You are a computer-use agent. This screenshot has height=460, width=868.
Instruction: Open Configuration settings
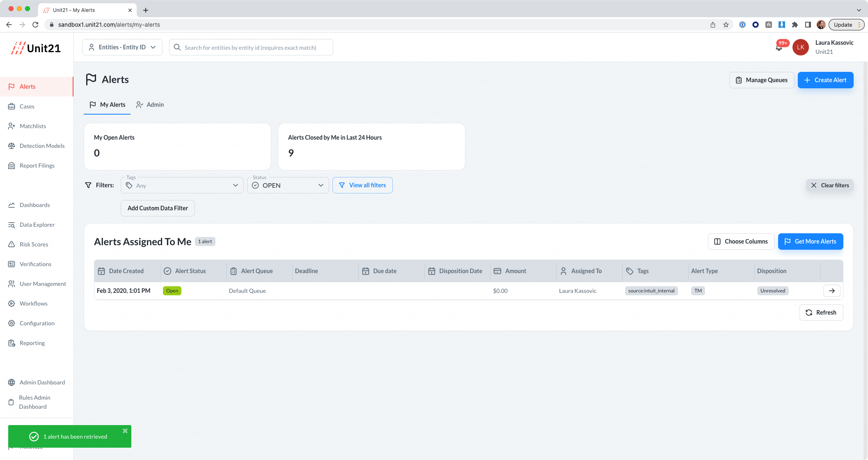pyautogui.click(x=37, y=323)
